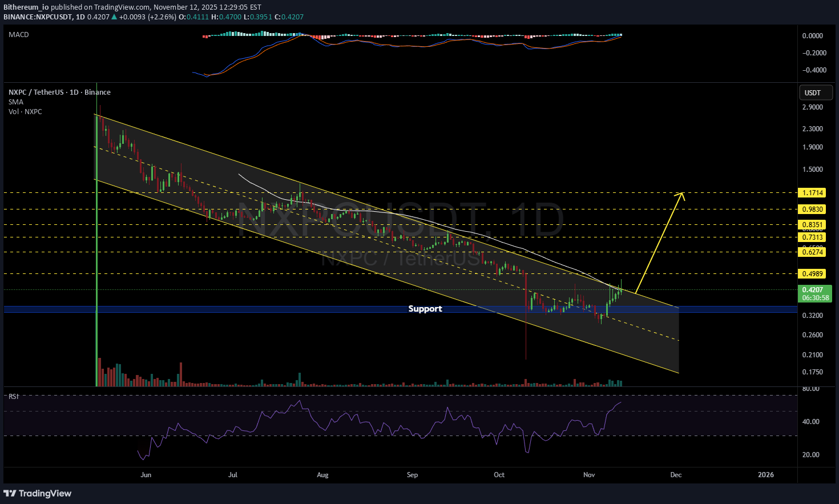Click the 0.6274 price level label
839x504 pixels.
812,252
